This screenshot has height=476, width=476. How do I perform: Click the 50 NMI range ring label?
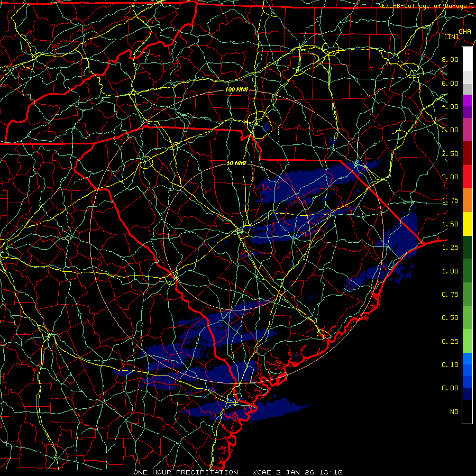point(236,163)
